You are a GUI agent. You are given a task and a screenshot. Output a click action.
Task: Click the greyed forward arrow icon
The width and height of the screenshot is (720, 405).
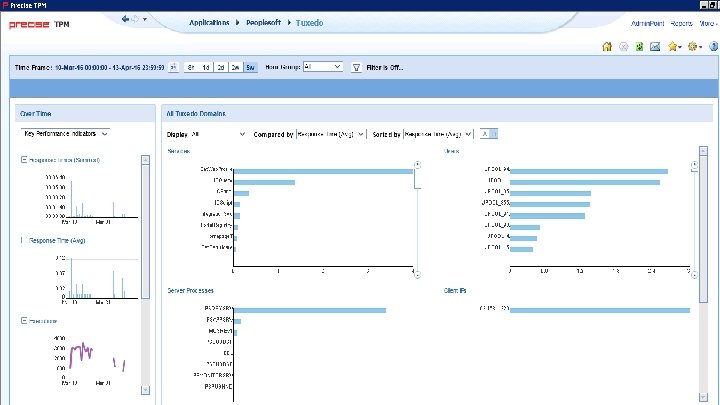(135, 19)
